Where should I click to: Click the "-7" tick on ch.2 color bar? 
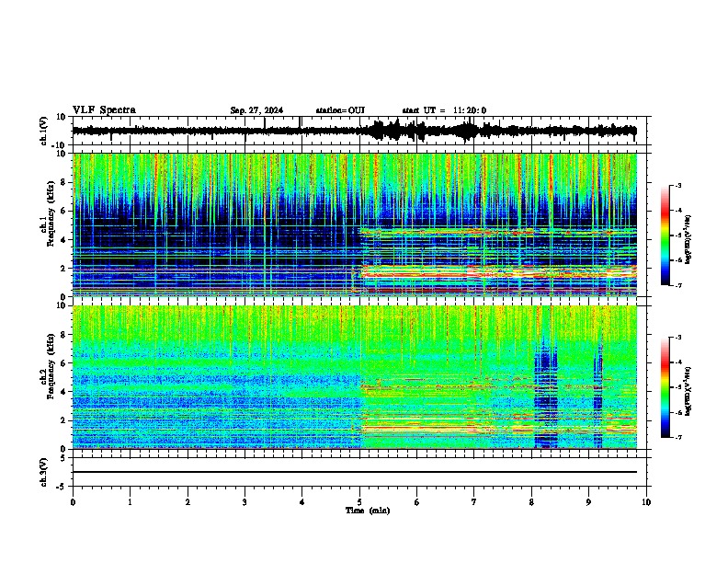[x=677, y=437]
